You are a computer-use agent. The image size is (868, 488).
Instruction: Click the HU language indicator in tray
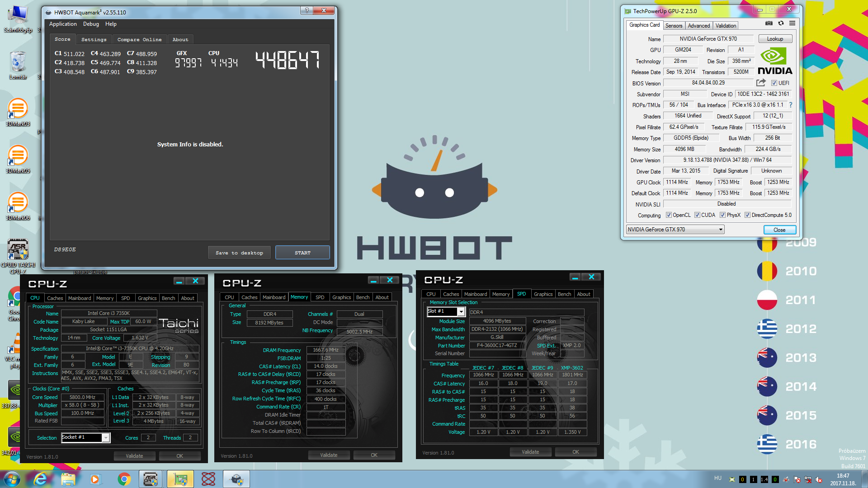coord(717,478)
